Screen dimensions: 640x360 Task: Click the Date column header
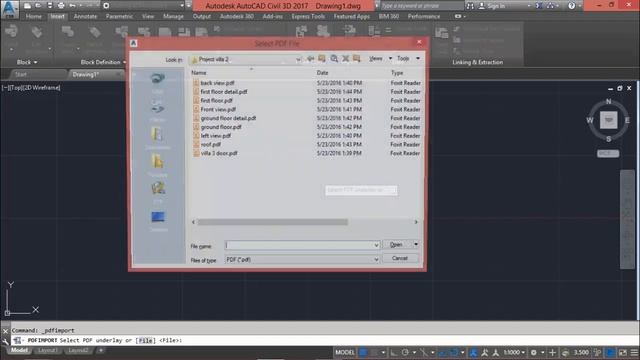[x=322, y=73]
